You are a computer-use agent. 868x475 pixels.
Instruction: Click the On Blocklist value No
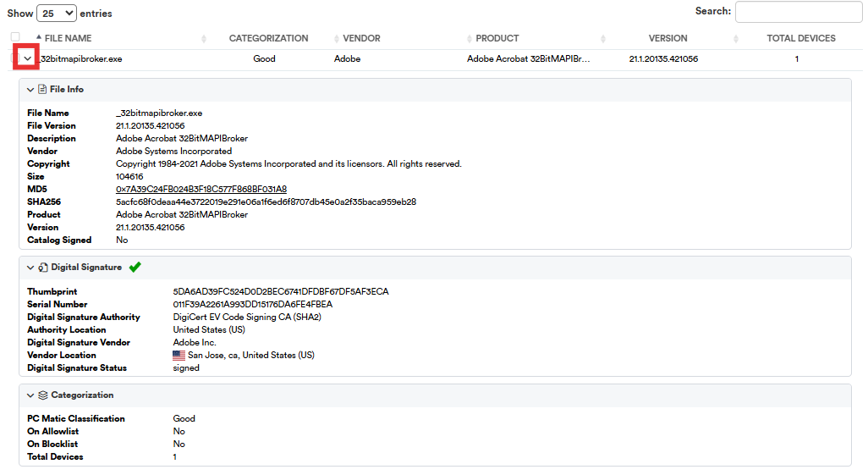(179, 444)
